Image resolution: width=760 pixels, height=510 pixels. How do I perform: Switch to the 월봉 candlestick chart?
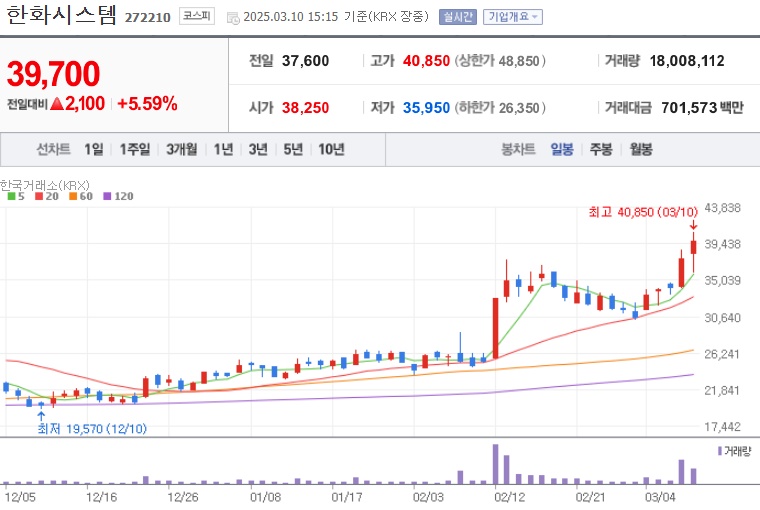pos(641,149)
